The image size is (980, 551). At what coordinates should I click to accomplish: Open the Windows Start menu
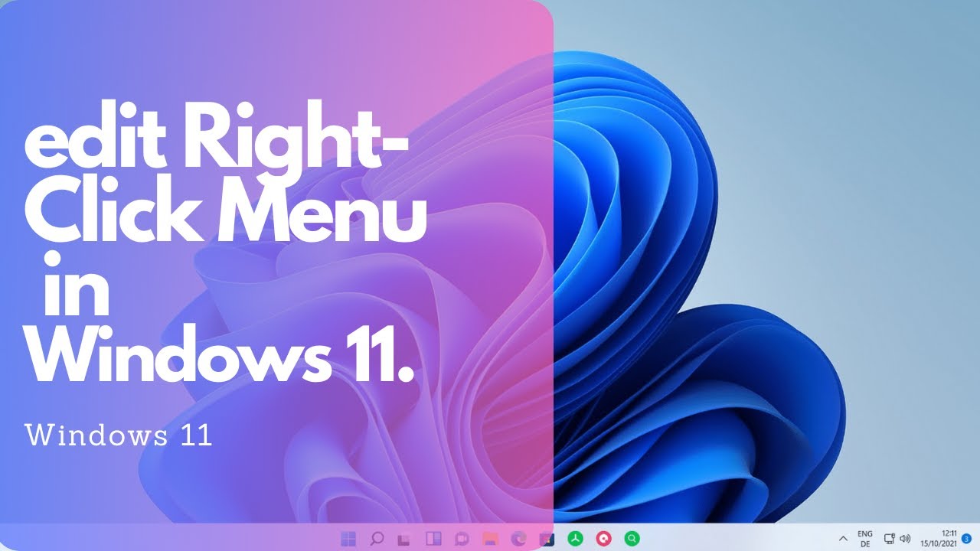(348, 539)
